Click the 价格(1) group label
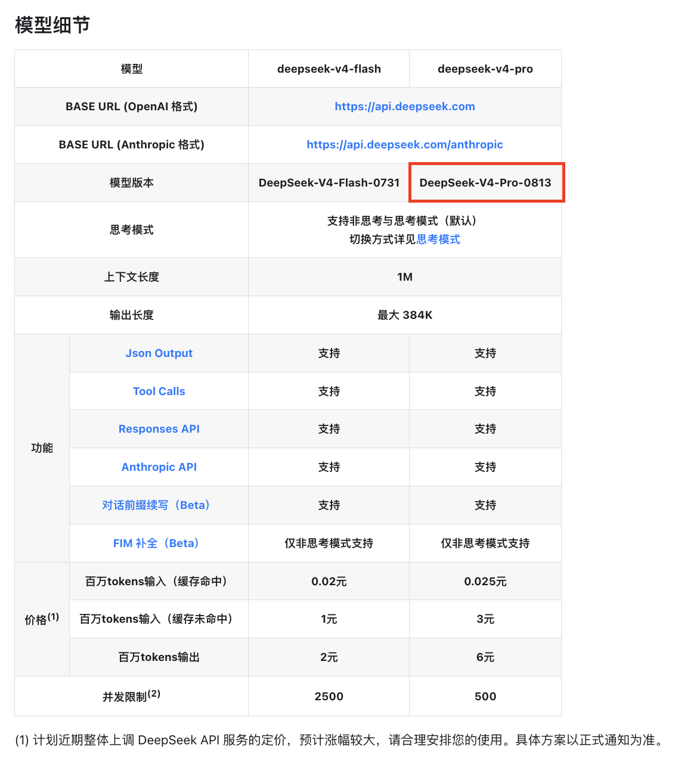Viewport: 700px width, 764px height. click(42, 619)
